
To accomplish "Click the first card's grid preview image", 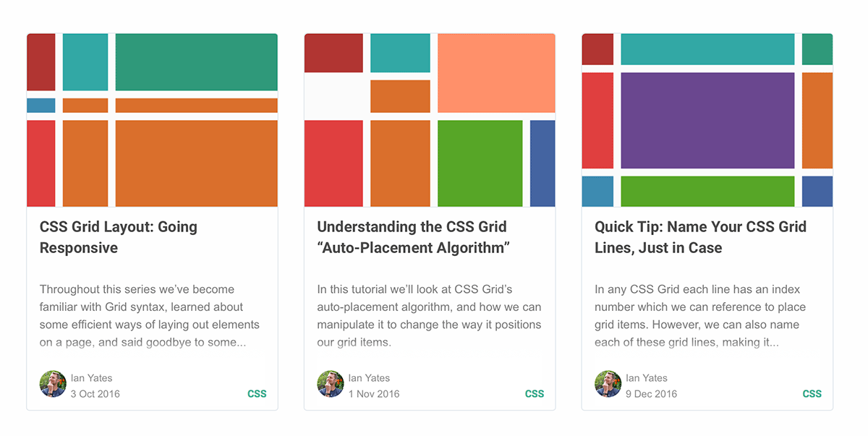I will (152, 119).
